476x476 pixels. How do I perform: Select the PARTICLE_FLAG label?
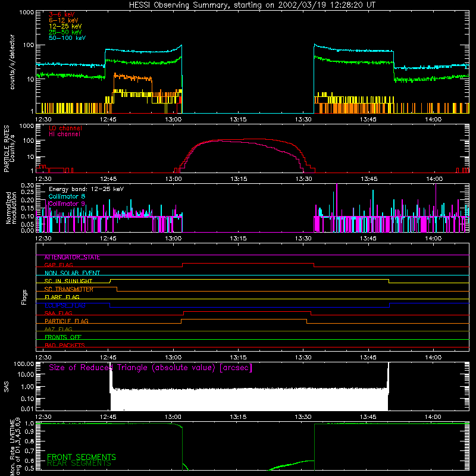(x=67, y=321)
